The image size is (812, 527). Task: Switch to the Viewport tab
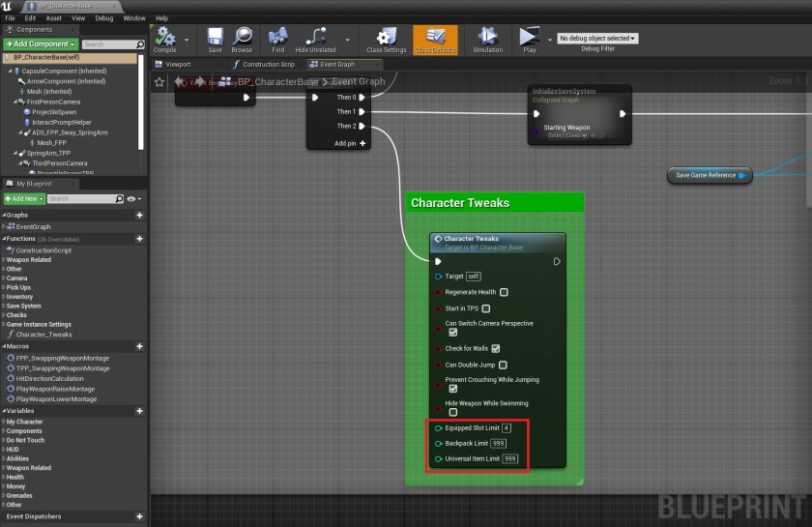click(x=178, y=64)
